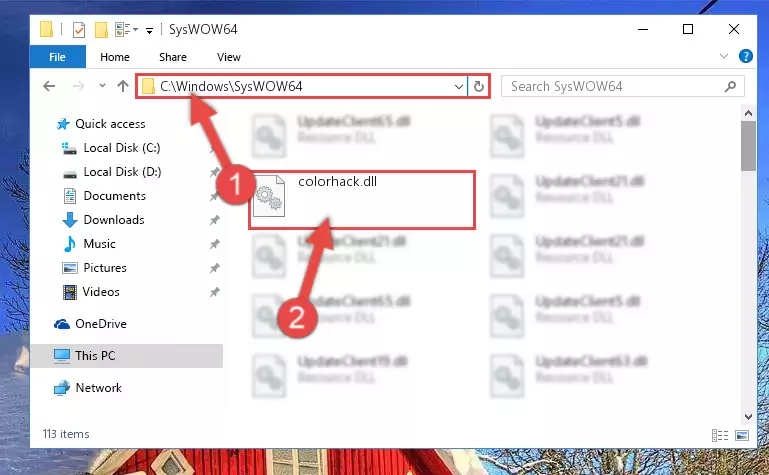Minimize the SysWOW64 window
Viewport: 769px width, 475px height.
coord(643,29)
